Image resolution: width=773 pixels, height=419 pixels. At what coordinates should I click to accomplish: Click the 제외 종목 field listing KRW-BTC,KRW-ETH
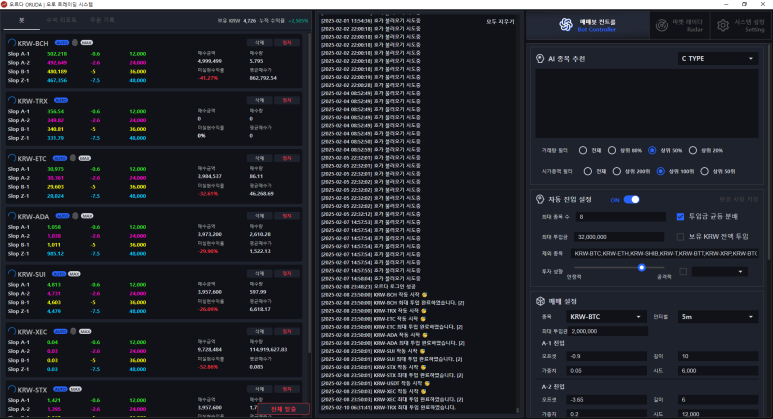point(665,253)
